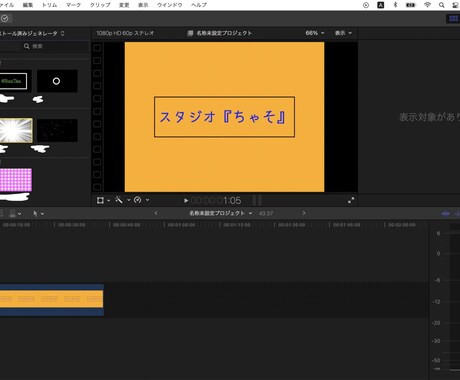Go forward in timeline history
The width and height of the screenshot is (460, 380).
click(304, 213)
